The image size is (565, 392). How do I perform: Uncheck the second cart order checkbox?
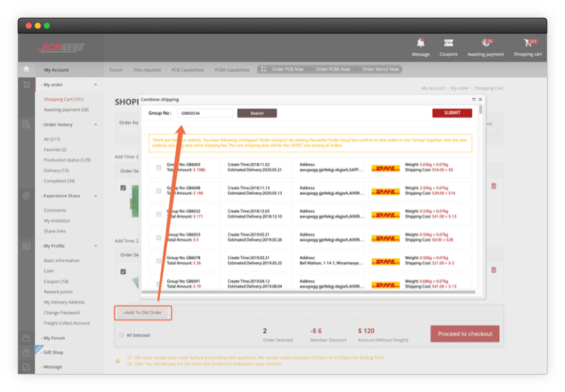click(123, 271)
